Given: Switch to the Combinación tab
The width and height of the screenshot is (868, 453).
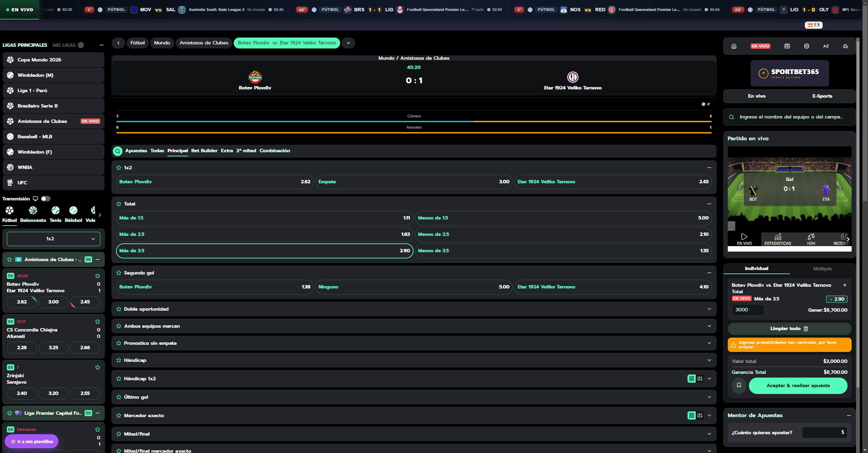Looking at the screenshot, I should click(275, 151).
